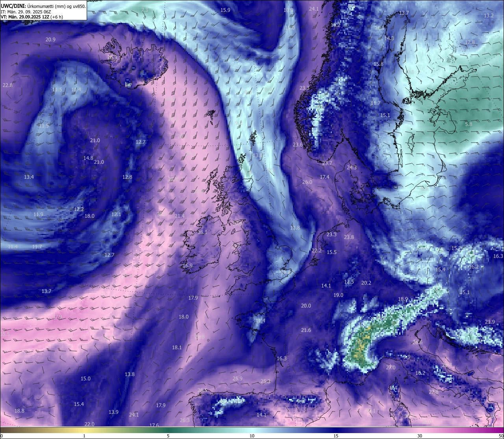Click the 26.6 value over northern Italy
504x439 pixels.
click(x=417, y=343)
